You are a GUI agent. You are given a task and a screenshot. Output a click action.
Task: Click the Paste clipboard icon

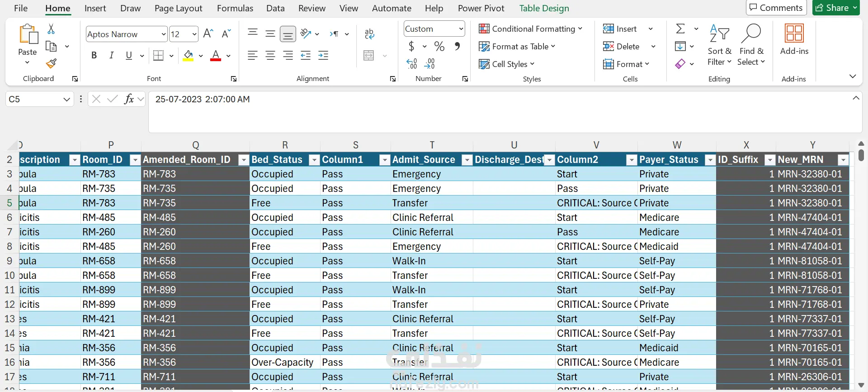[x=28, y=34]
